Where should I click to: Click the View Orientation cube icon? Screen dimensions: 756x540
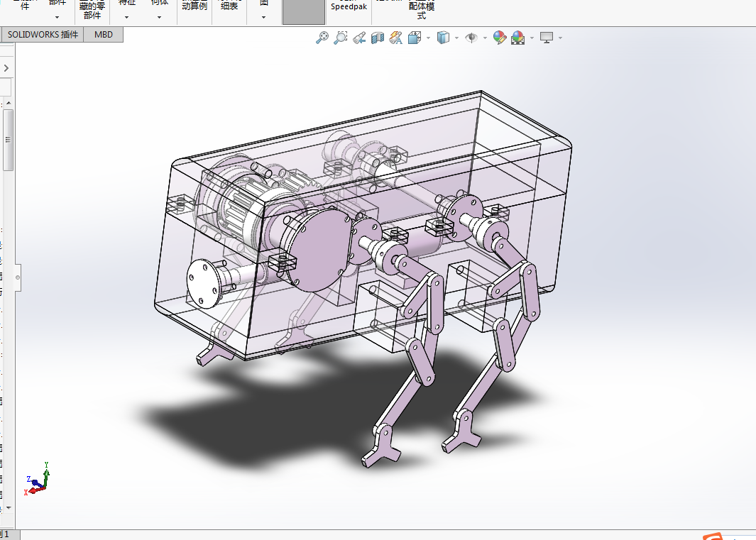(x=414, y=38)
